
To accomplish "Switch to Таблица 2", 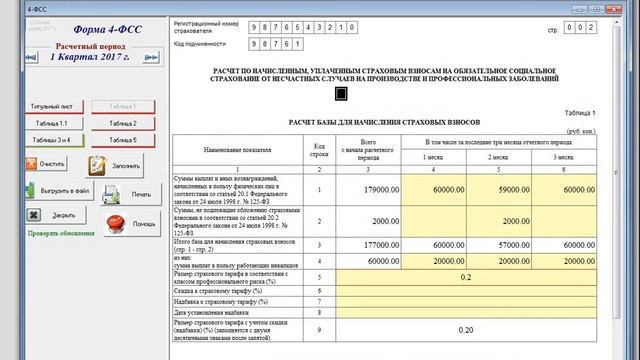I will tap(123, 123).
